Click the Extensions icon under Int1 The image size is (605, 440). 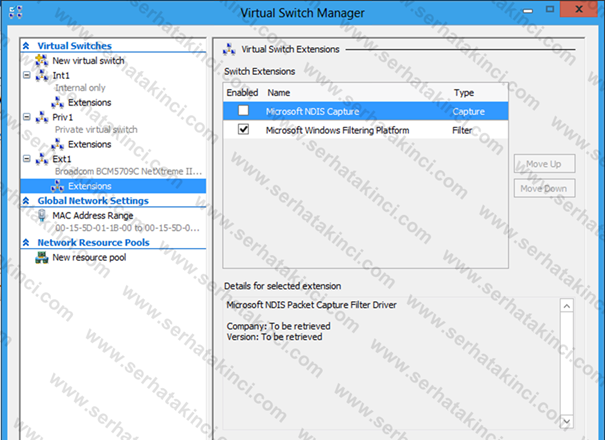[x=58, y=102]
